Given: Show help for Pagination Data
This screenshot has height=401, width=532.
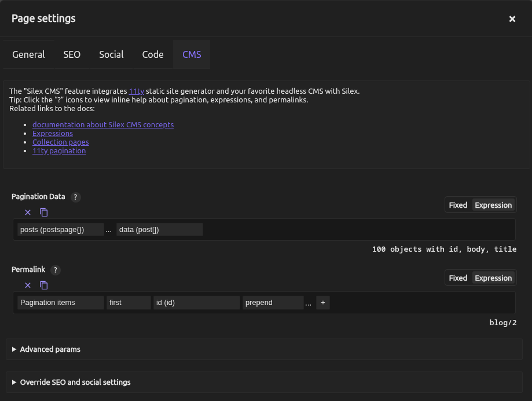Looking at the screenshot, I should tap(75, 197).
